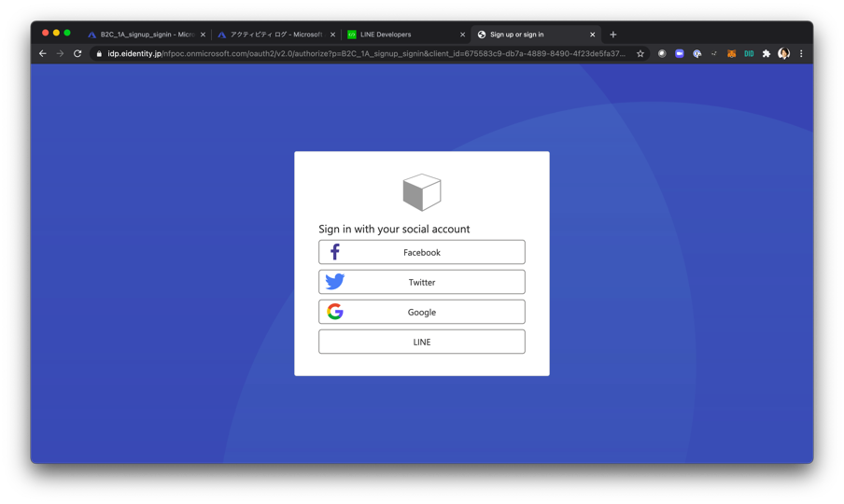
Task: Click the lock icon in address bar
Action: pyautogui.click(x=99, y=53)
